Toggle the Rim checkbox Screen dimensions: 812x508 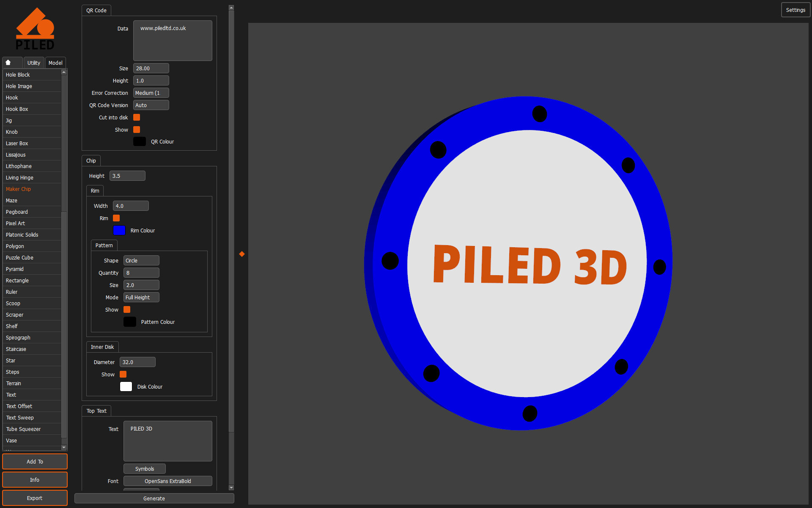coord(116,218)
